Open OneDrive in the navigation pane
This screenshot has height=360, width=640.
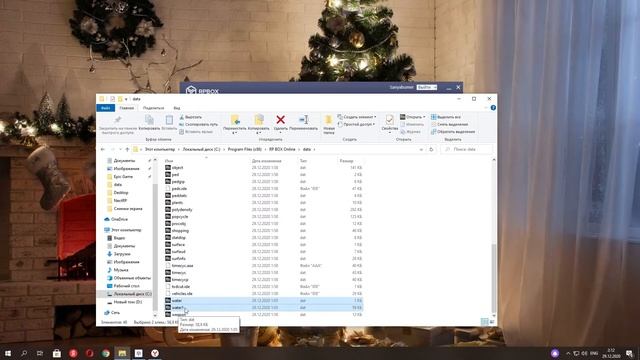[x=116, y=219]
